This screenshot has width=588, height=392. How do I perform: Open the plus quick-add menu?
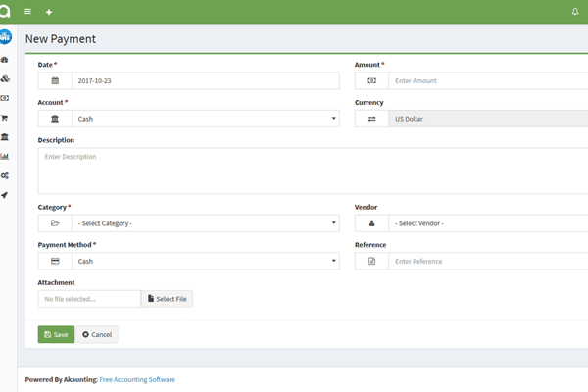49,12
